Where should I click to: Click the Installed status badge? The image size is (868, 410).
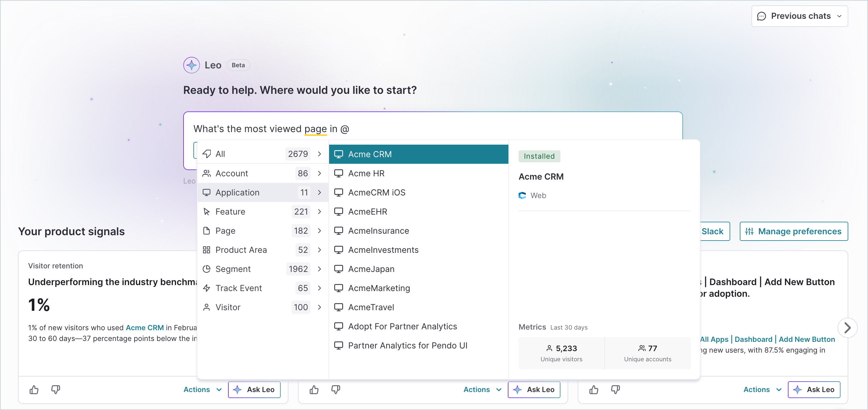539,156
